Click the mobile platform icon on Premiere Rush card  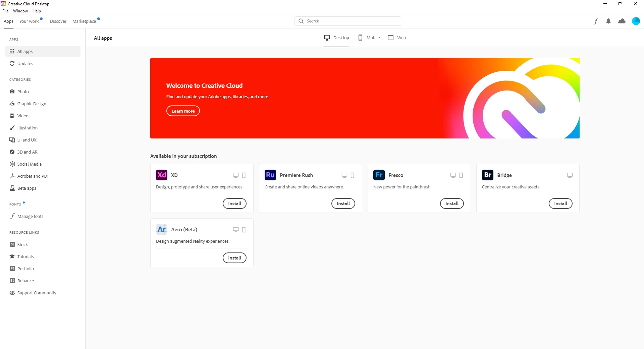click(353, 175)
